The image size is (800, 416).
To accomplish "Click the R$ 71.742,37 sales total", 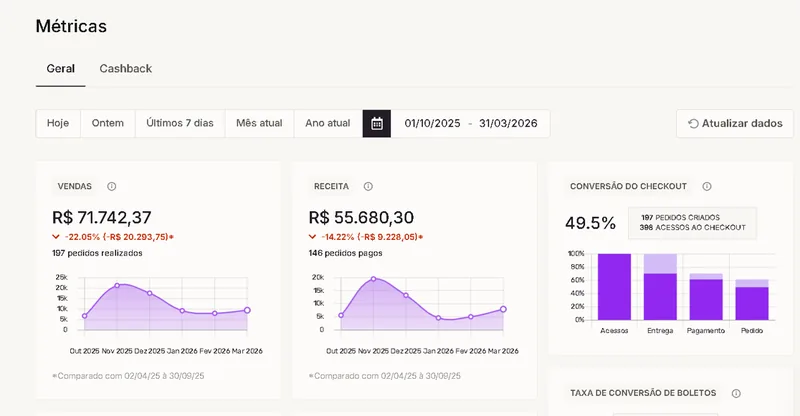I will [x=102, y=217].
